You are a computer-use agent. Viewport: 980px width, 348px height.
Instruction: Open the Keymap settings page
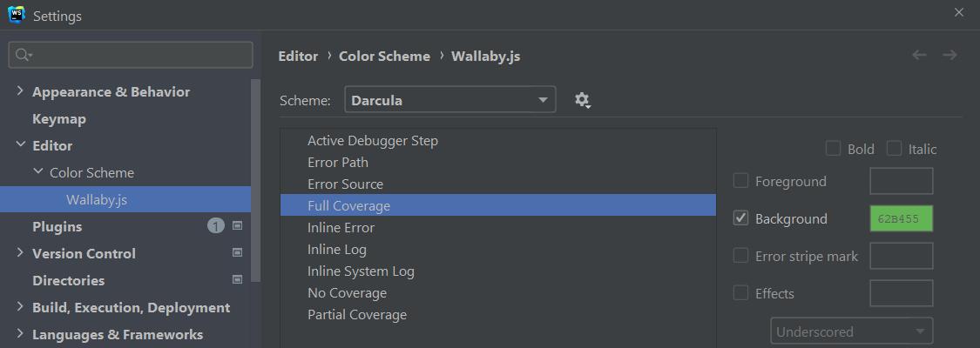pos(59,118)
